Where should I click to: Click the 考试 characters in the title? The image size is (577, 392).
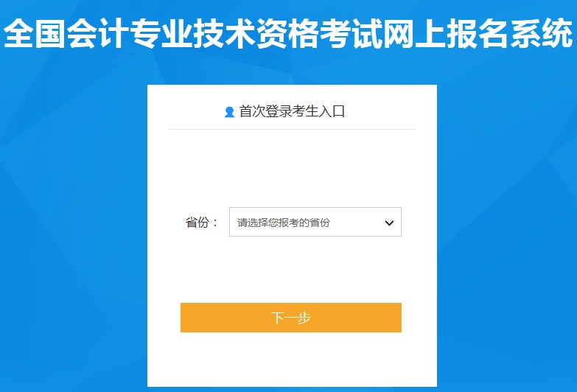[351, 33]
